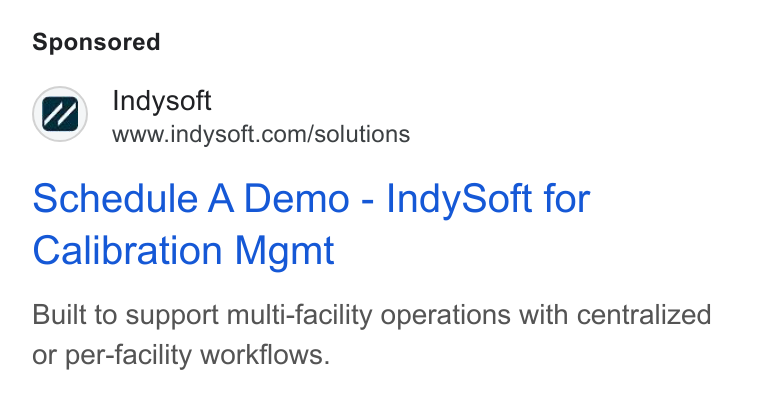Viewport: 760px width, 398px height.
Task: Click the 'Sponsored' label
Action: [96, 42]
